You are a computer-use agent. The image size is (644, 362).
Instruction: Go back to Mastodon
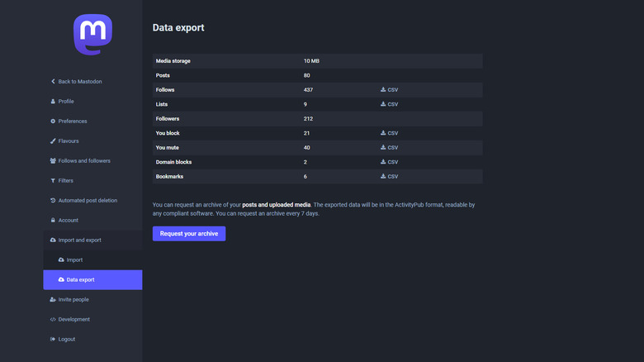pyautogui.click(x=92, y=82)
